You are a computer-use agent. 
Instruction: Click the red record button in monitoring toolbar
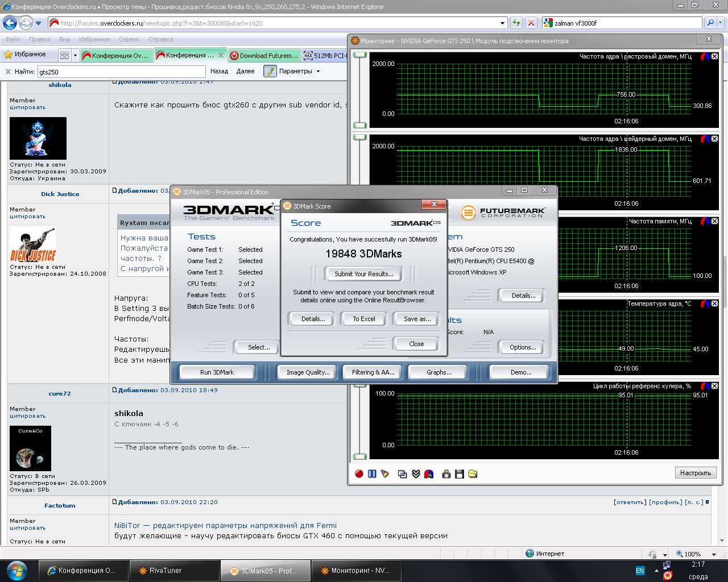tap(359, 473)
